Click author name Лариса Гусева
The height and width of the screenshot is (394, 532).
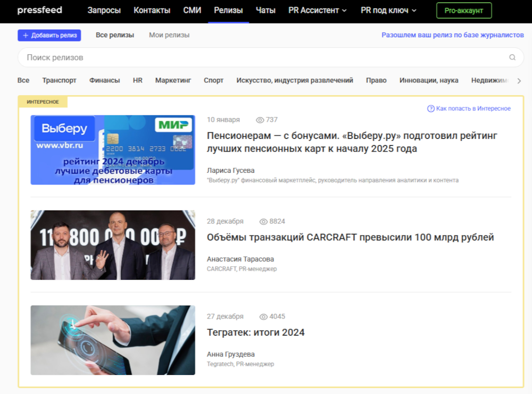(231, 171)
